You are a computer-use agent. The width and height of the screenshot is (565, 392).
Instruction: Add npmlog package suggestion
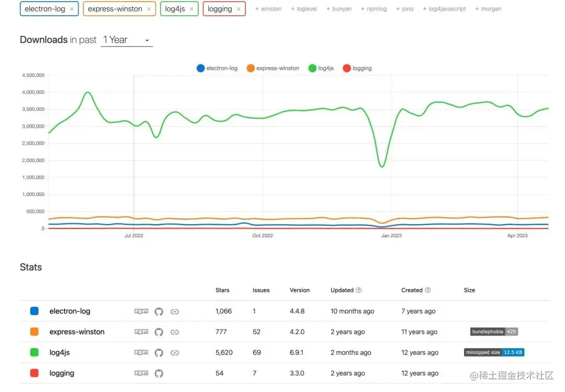(x=374, y=9)
